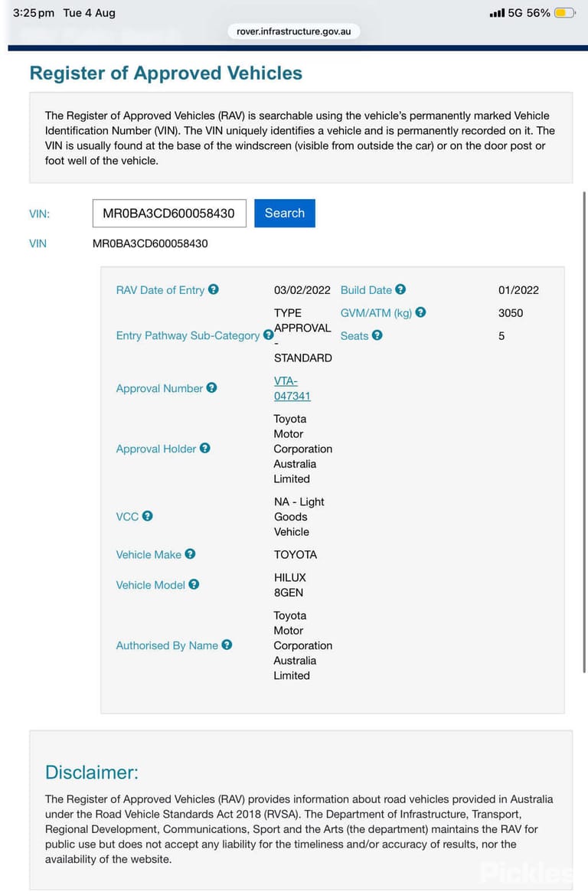Click the Vehicle Model label
This screenshot has height=895, width=588.
pyautogui.click(x=151, y=585)
